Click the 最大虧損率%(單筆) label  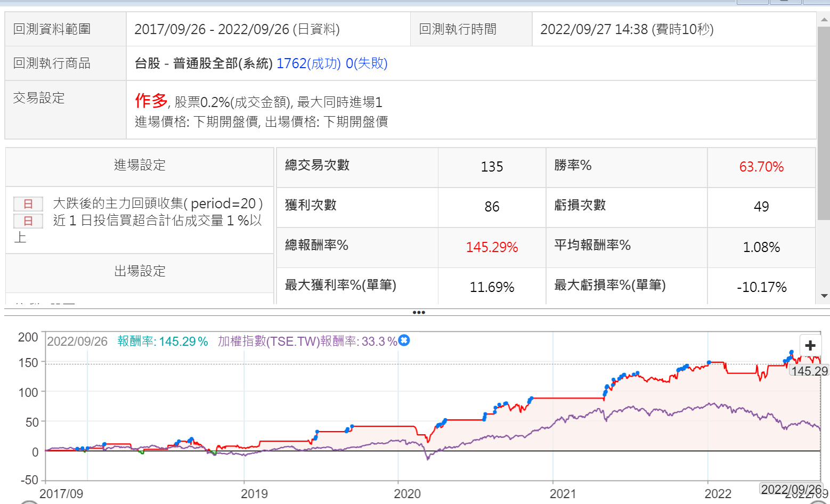pyautogui.click(x=610, y=285)
